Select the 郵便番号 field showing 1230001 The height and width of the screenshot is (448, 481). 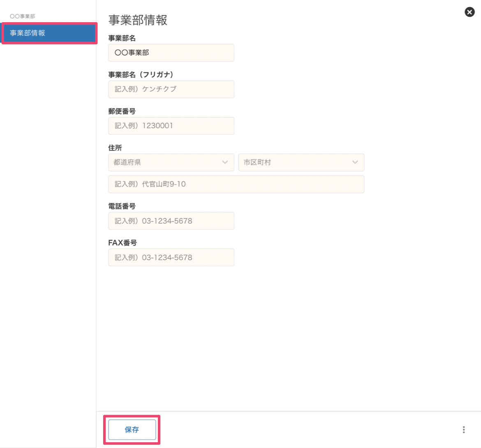click(x=171, y=126)
